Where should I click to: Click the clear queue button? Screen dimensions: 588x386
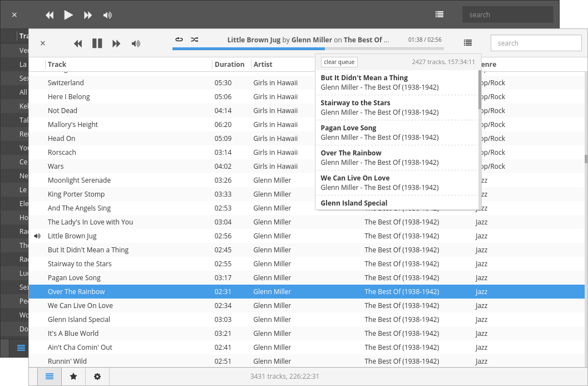(339, 62)
